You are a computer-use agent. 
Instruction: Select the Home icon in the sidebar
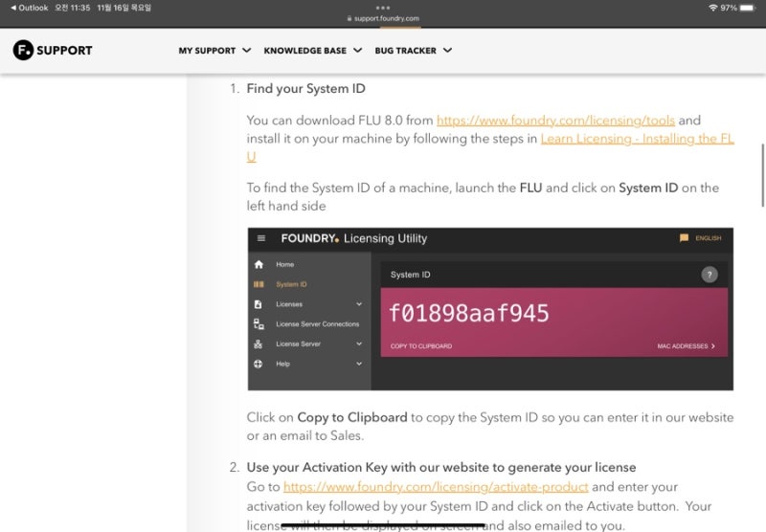pos(259,264)
